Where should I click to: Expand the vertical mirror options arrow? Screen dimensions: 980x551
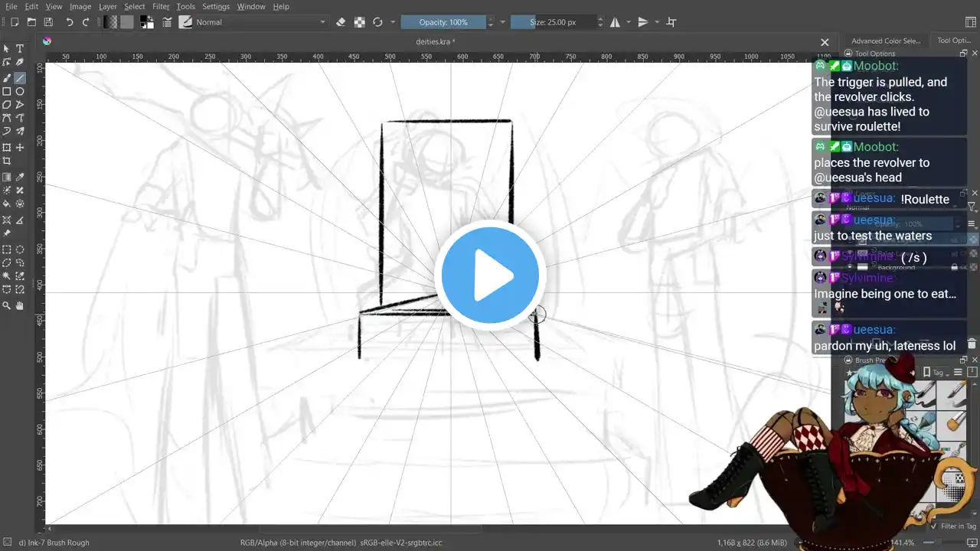(x=657, y=22)
